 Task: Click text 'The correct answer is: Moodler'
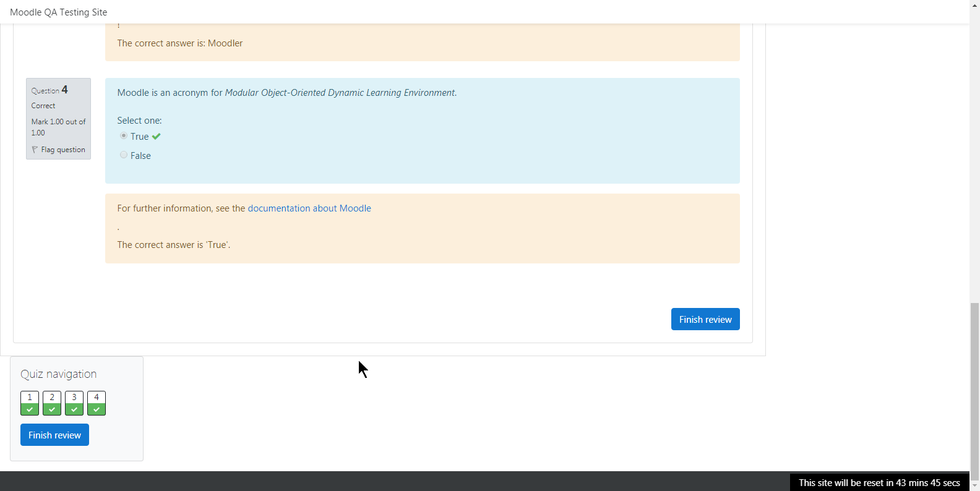[x=180, y=43]
